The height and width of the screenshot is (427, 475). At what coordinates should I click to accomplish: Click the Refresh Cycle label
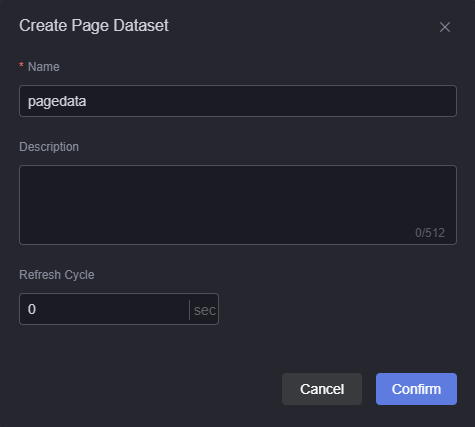point(57,275)
